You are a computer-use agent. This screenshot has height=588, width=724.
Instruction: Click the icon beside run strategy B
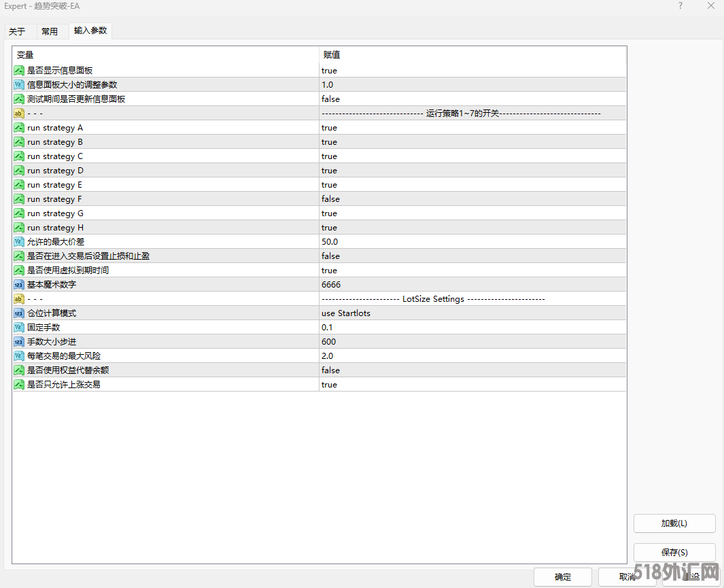(19, 142)
